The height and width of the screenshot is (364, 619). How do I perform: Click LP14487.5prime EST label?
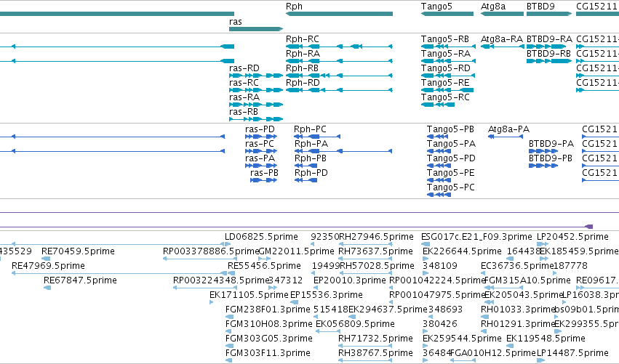point(572,353)
